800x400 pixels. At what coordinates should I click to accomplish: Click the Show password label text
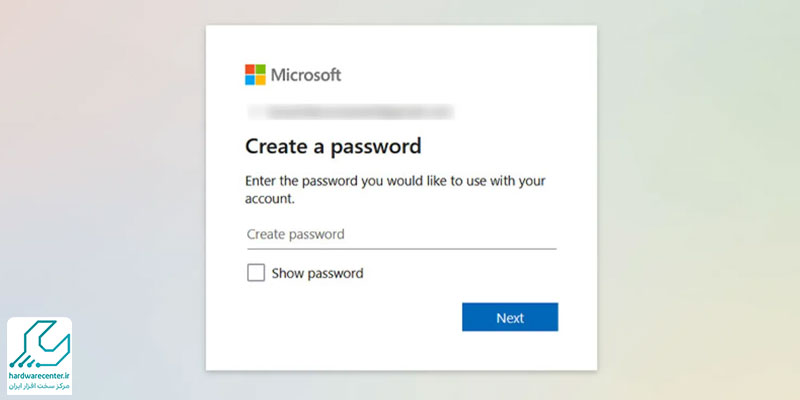pos(317,273)
